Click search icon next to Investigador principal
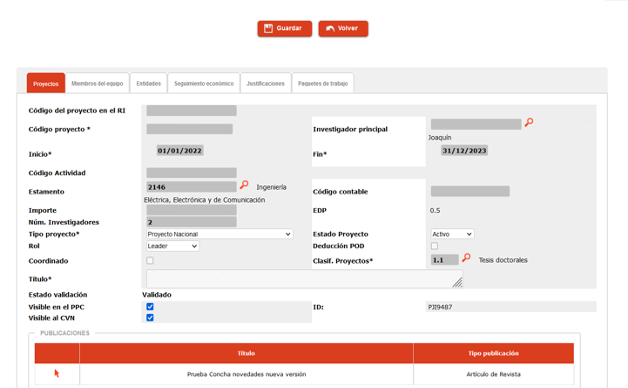Screen dimensions: 628x388 click(529, 122)
